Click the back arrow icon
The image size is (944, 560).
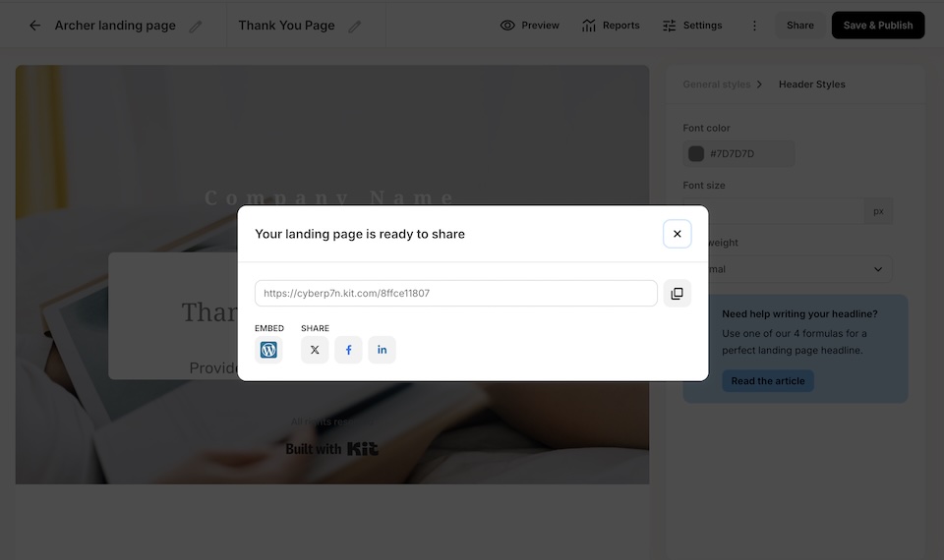pos(35,26)
